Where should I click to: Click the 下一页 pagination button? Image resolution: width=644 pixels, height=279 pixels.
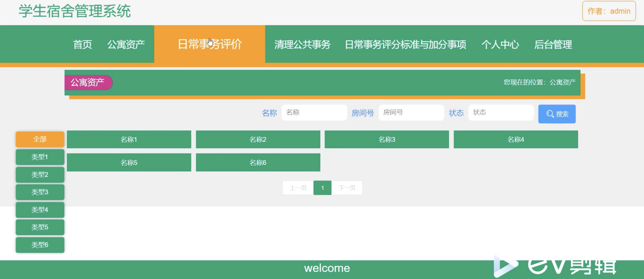pos(347,188)
